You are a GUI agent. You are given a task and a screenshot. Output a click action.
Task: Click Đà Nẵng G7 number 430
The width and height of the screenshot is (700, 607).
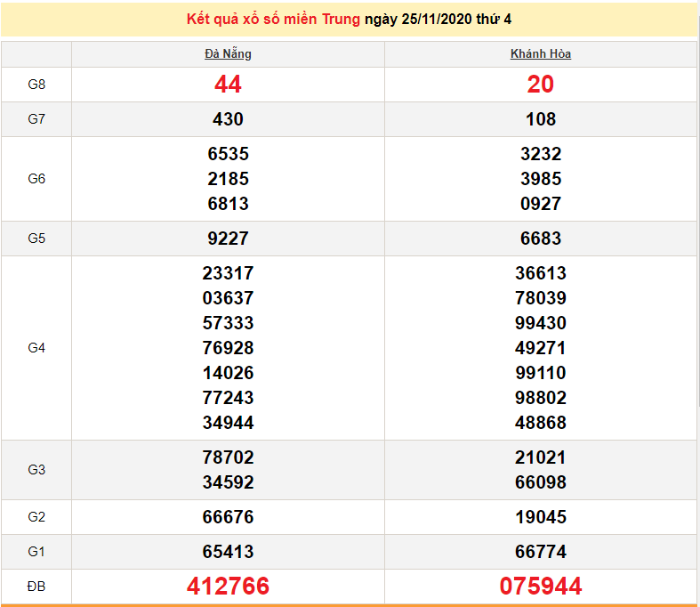(x=228, y=119)
